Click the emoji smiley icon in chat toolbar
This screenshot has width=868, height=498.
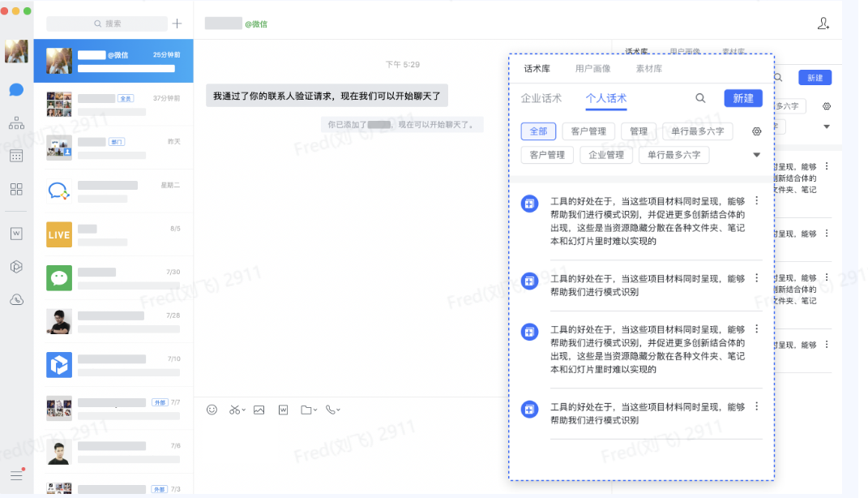[212, 410]
